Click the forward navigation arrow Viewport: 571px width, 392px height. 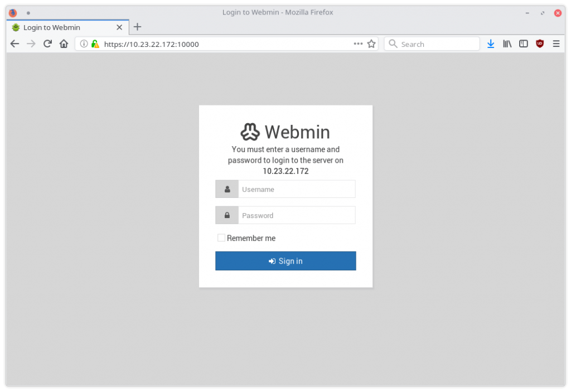[x=31, y=43]
